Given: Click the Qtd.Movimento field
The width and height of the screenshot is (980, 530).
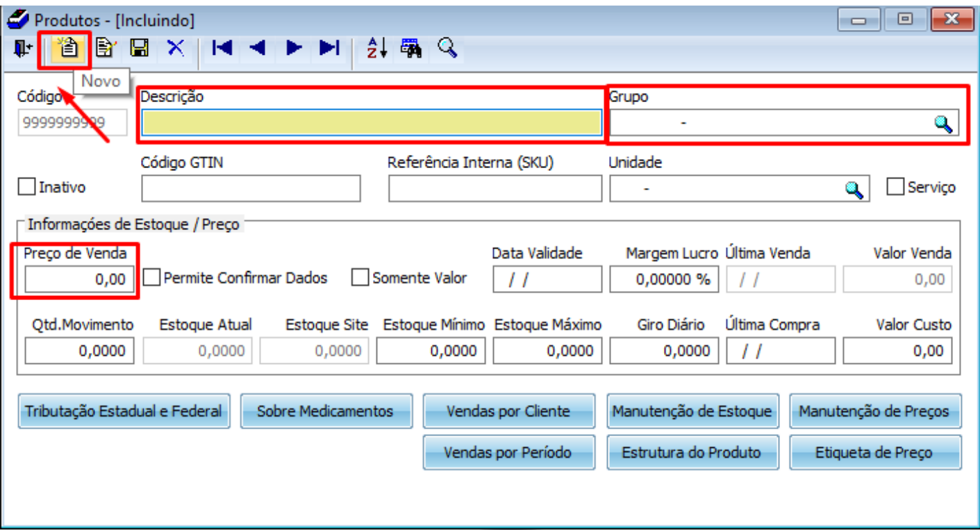Looking at the screenshot, I should tap(79, 351).
